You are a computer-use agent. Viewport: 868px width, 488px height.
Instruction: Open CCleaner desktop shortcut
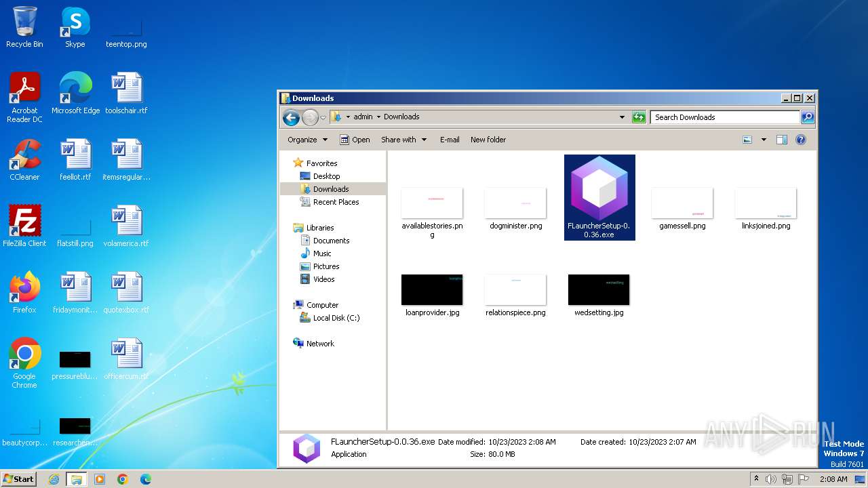[24, 160]
